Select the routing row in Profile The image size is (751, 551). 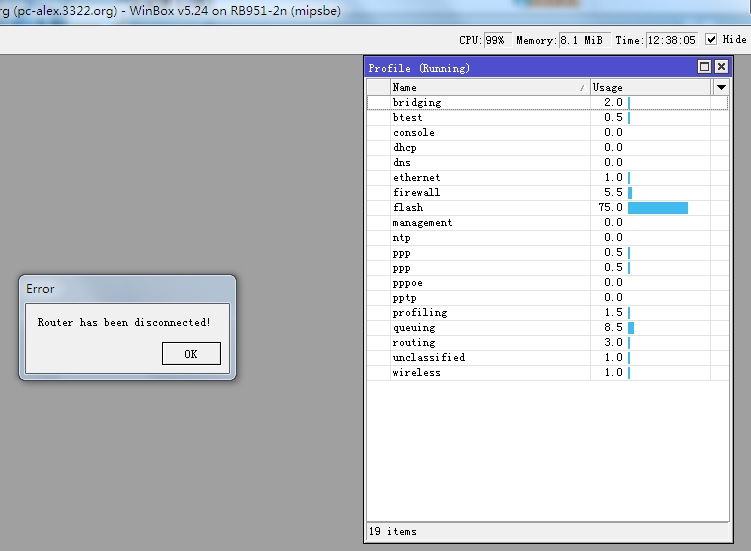[x=547, y=343]
